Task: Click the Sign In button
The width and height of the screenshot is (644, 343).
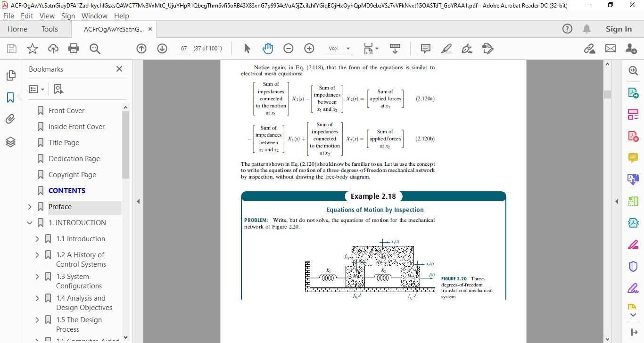Action: point(619,29)
